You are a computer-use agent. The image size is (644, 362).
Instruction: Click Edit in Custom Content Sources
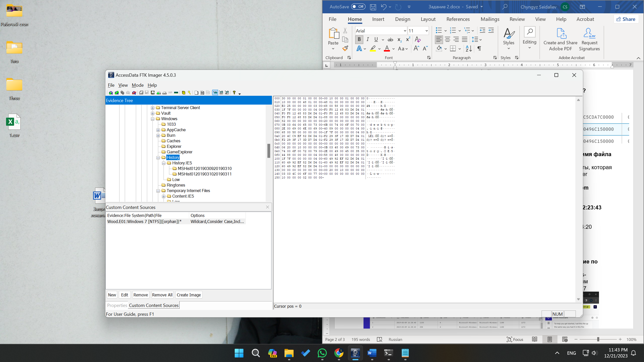point(125,295)
